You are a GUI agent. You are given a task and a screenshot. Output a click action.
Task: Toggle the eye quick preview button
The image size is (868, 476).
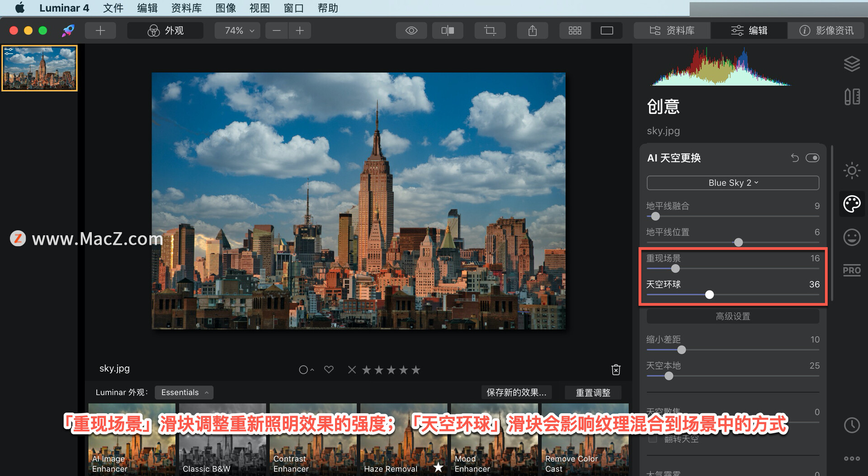point(411,30)
